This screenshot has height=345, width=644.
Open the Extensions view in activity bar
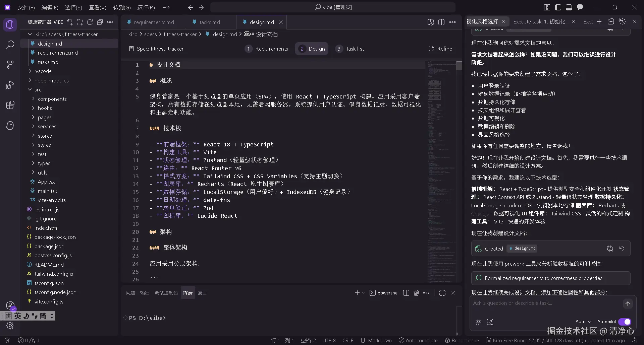click(10, 105)
